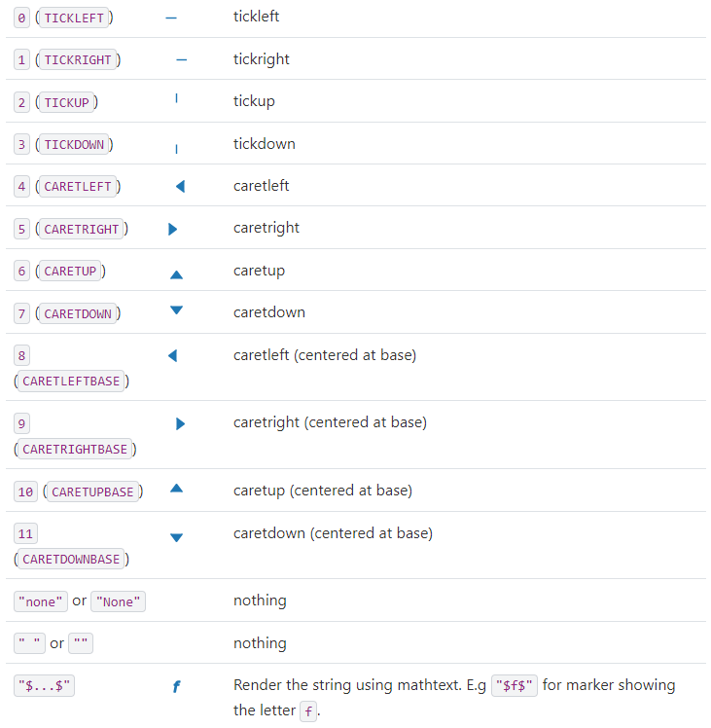Click the marker icon in the CARETRIGHT row
The image size is (711, 728).
[x=172, y=230]
